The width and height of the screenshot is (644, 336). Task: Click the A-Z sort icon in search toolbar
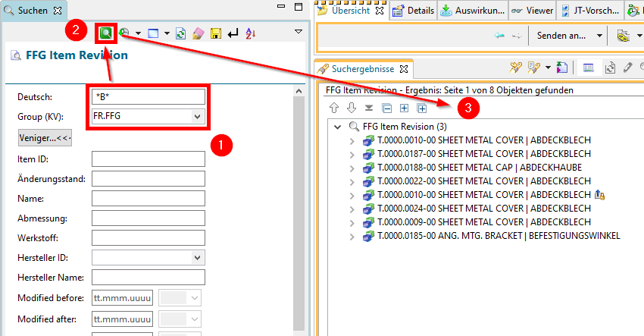click(252, 33)
